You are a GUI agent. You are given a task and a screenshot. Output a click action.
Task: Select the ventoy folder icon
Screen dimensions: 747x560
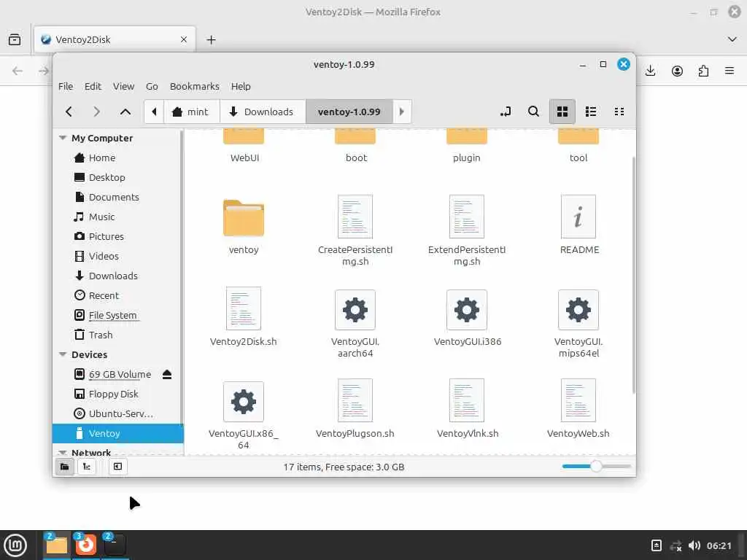coord(244,218)
